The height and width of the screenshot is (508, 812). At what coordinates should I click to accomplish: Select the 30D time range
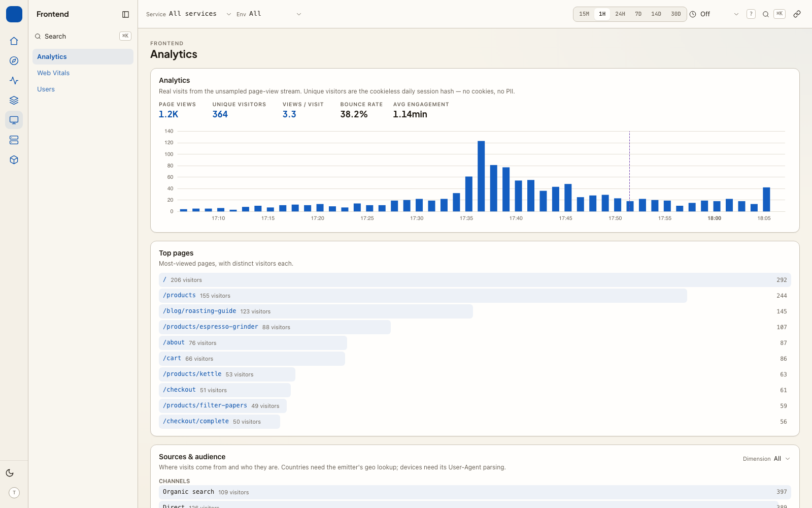(x=676, y=14)
